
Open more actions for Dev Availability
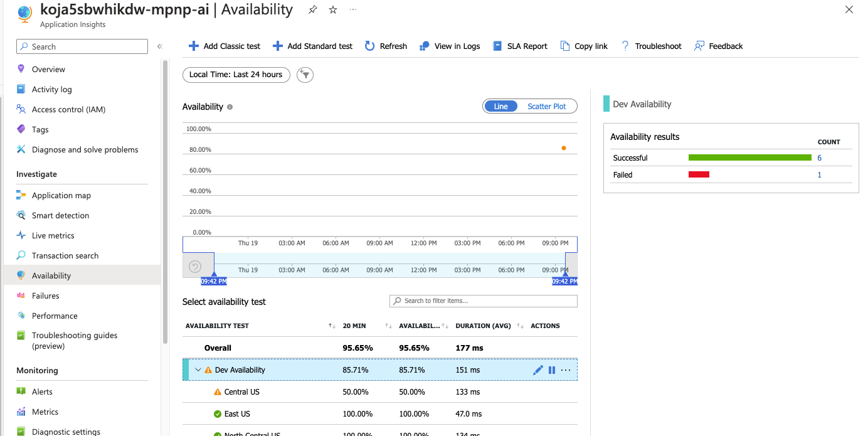566,370
